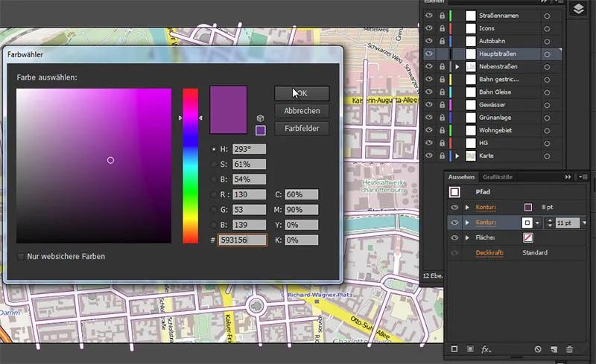The image size is (596, 364).
Task: Click target circle of Nebenstraßen layer
Action: tap(547, 67)
